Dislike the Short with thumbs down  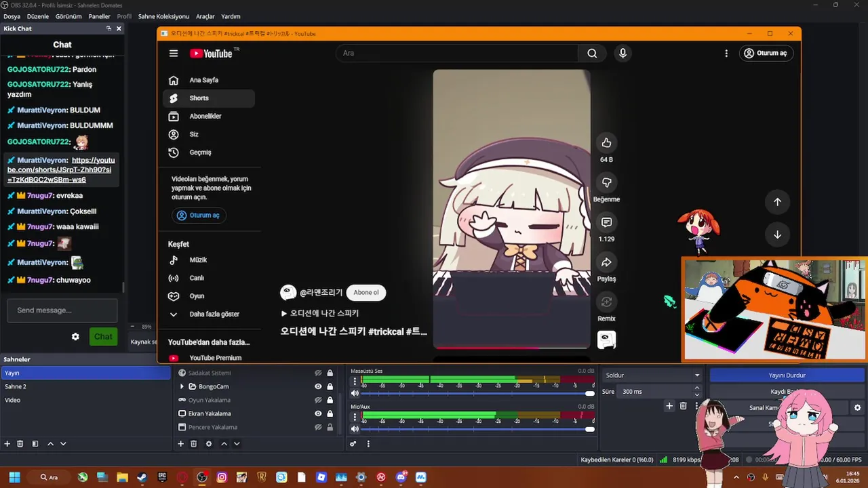(x=606, y=182)
